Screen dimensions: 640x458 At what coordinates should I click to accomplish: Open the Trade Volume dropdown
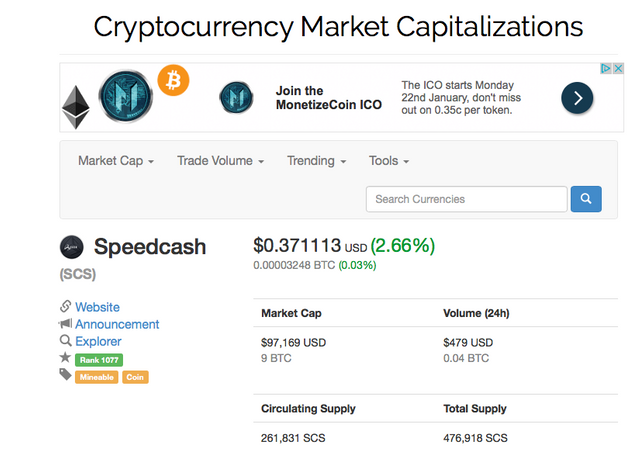click(220, 161)
